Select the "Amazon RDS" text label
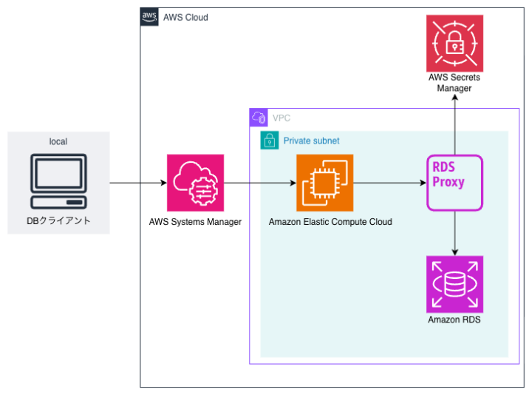The height and width of the screenshot is (395, 532). (x=454, y=320)
